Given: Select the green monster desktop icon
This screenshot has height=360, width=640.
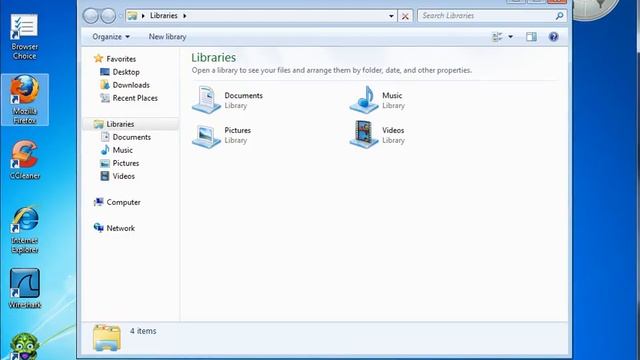Looking at the screenshot, I should point(24,346).
